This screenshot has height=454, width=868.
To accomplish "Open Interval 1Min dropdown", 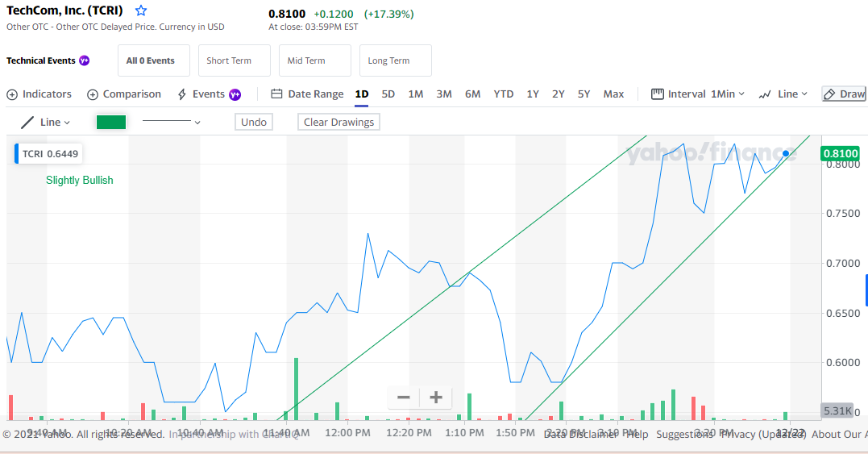I will 728,94.
